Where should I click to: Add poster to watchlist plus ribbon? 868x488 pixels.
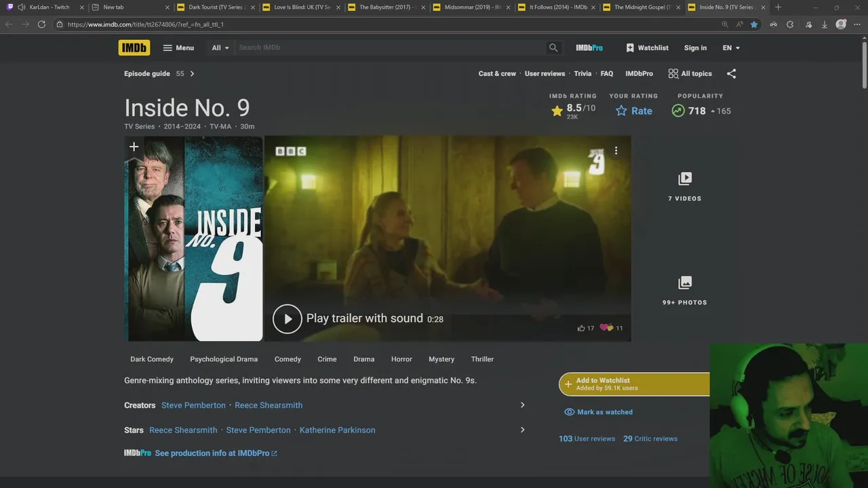[134, 147]
